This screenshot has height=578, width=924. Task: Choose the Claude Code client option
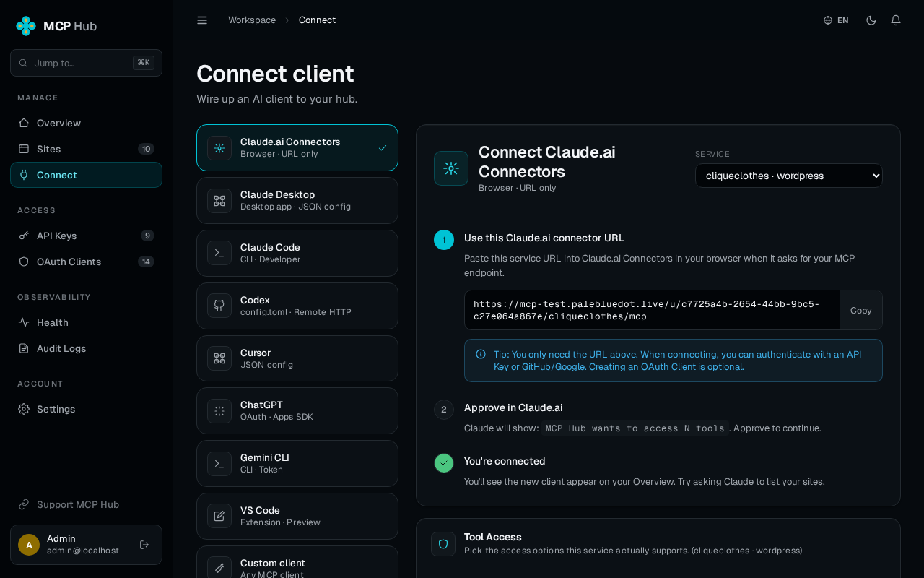pyautogui.click(x=297, y=253)
